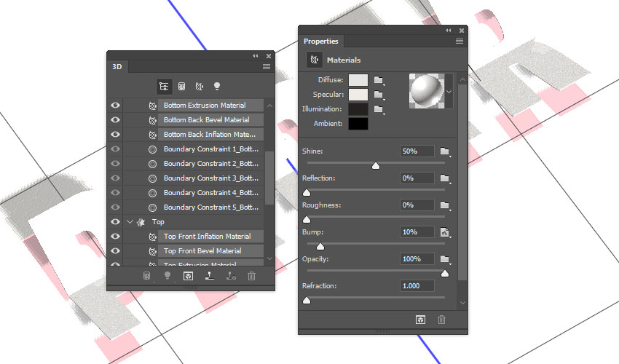Screen dimensions: 619x364
Task: Switch to the 3D panel tab
Action: (117, 67)
